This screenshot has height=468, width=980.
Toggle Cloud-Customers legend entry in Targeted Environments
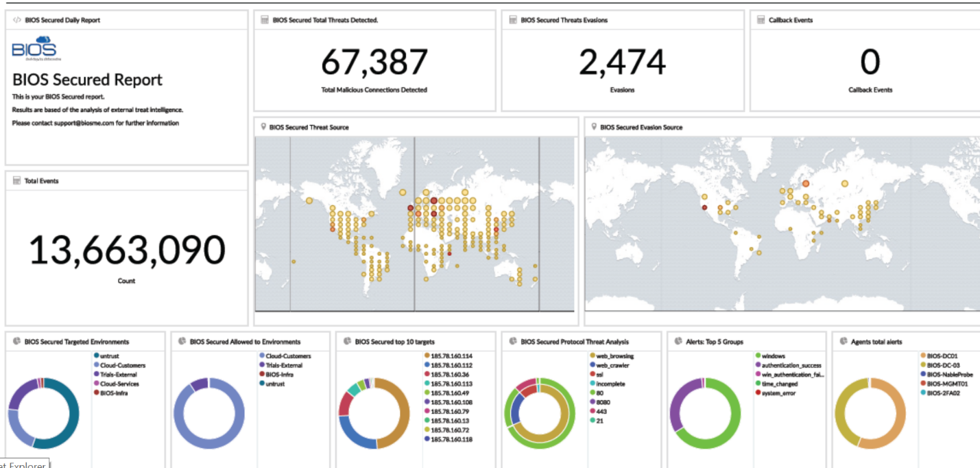[x=119, y=366]
